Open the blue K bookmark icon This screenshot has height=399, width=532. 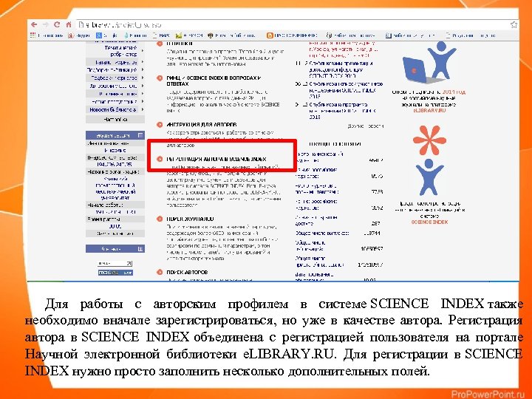click(99, 35)
